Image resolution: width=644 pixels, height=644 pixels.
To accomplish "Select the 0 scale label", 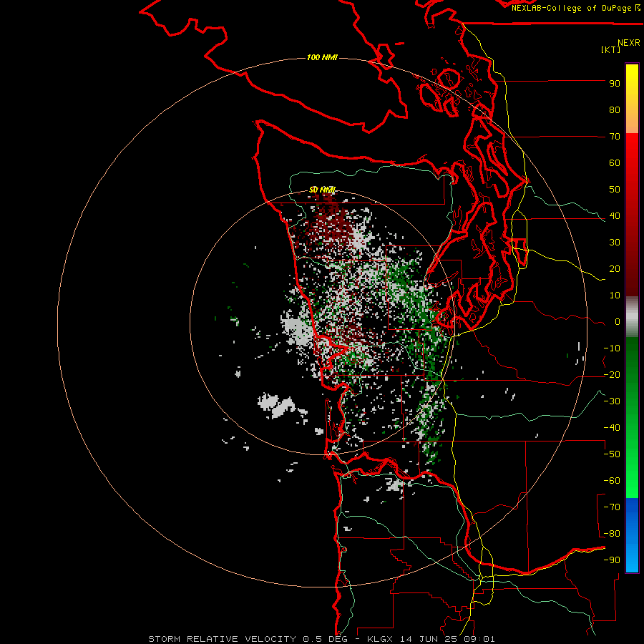I will click(x=618, y=322).
